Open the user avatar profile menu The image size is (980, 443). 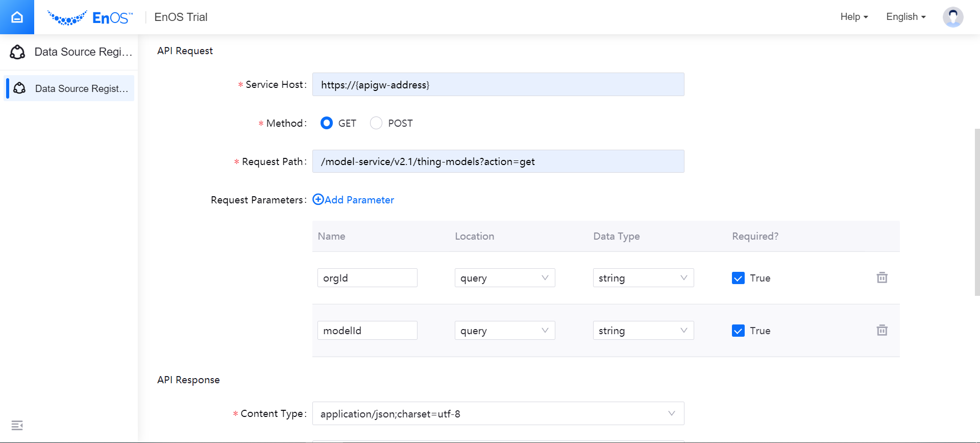952,17
